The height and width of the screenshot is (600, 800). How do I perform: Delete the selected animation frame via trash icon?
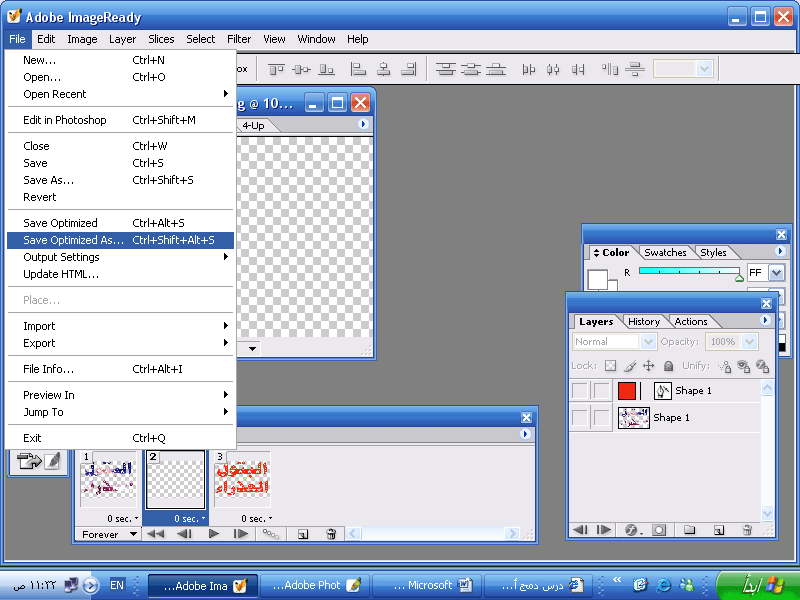[x=331, y=534]
